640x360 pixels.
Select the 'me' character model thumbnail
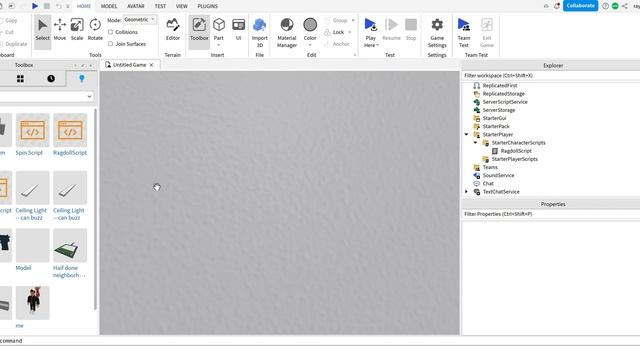click(x=33, y=303)
